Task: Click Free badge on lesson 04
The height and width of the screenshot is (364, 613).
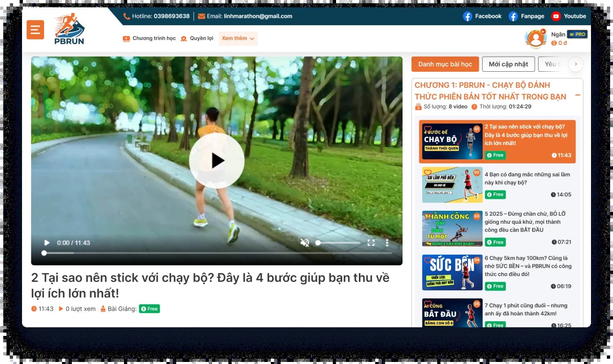Action: [495, 286]
